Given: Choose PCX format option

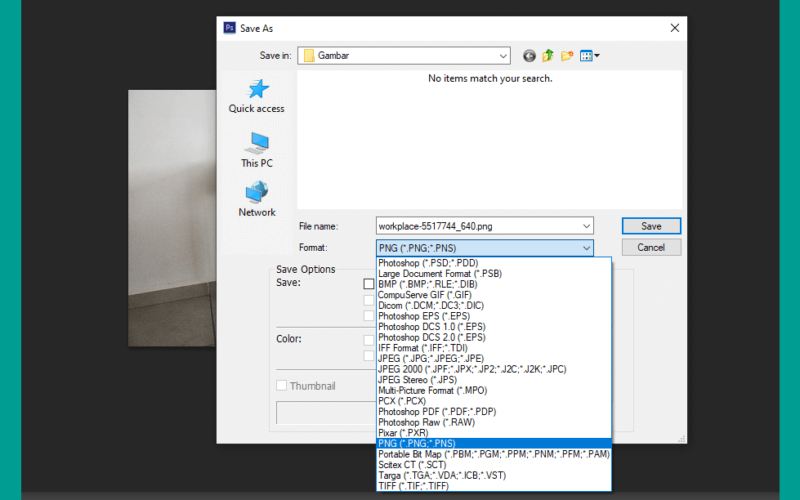Looking at the screenshot, I should click(x=493, y=401).
